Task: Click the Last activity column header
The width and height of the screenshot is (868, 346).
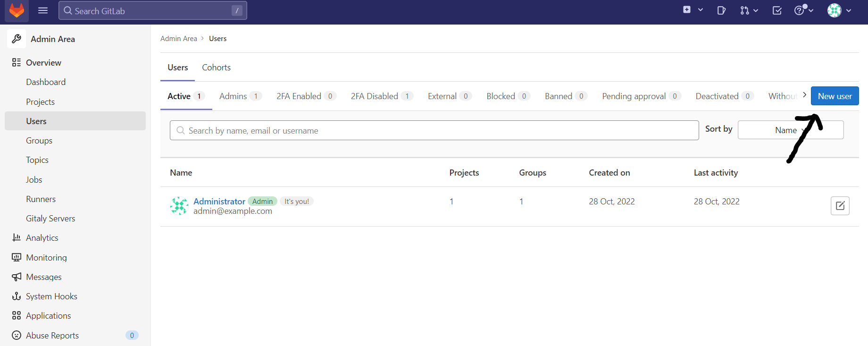Action: click(716, 173)
